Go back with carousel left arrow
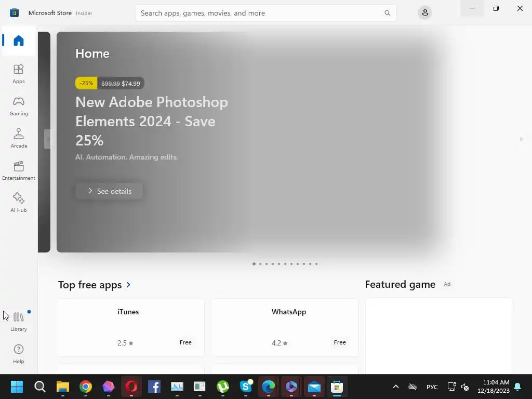Image resolution: width=532 pixels, height=399 pixels. point(47,139)
